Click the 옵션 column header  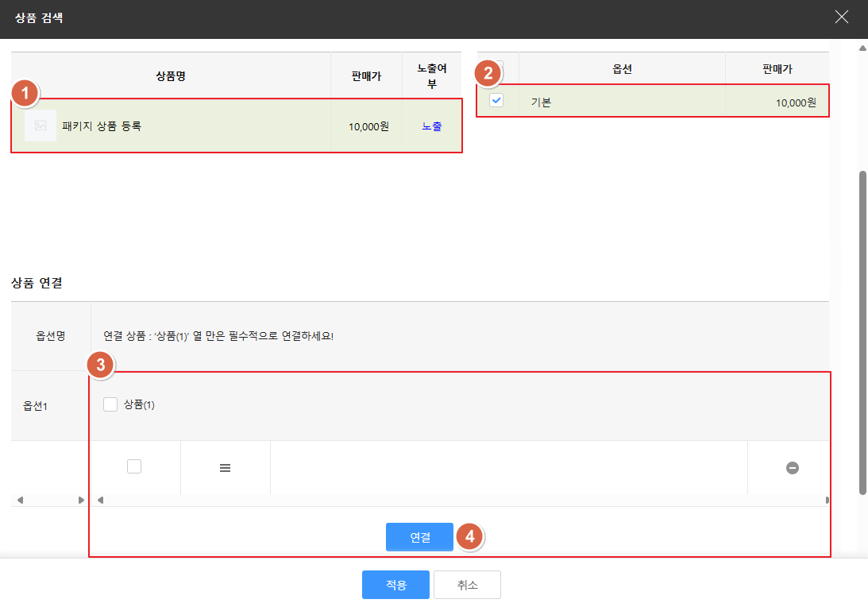point(622,69)
